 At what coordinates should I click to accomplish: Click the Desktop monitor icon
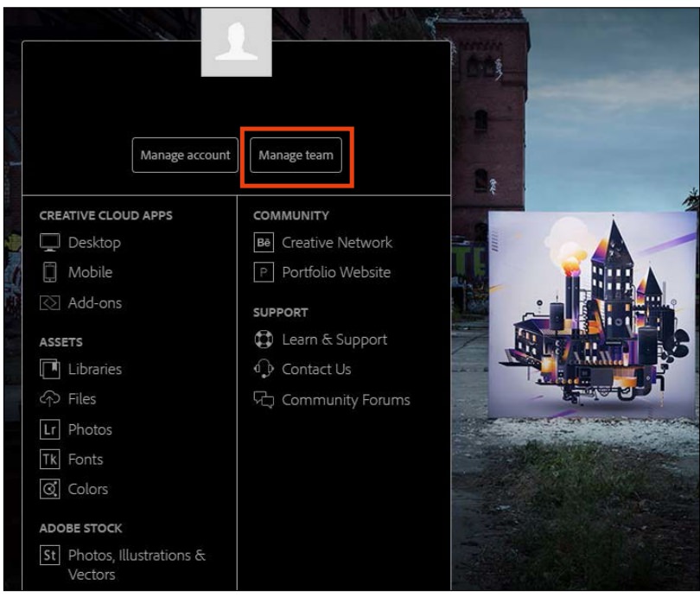tap(49, 242)
